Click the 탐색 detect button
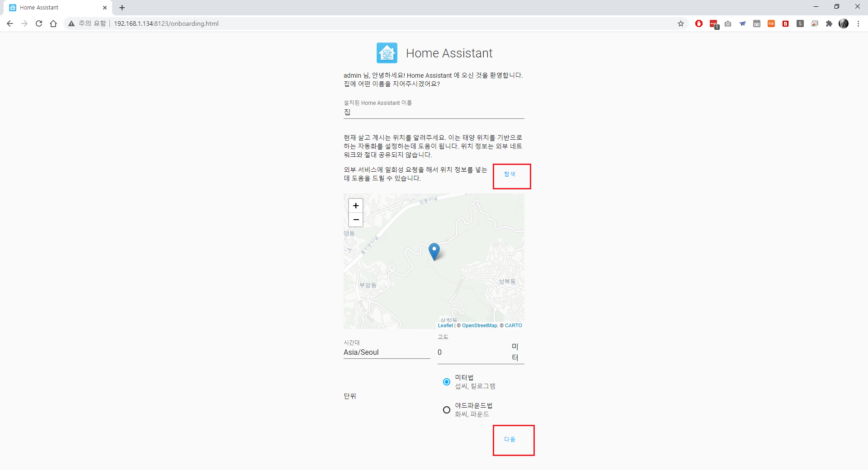Image resolution: width=868 pixels, height=470 pixels. 509,174
